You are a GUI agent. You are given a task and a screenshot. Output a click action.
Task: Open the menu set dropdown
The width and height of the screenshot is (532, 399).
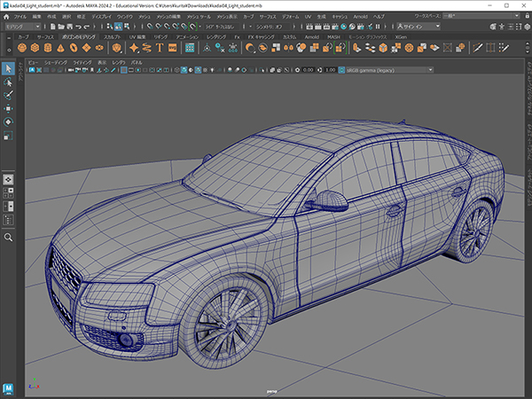point(23,27)
